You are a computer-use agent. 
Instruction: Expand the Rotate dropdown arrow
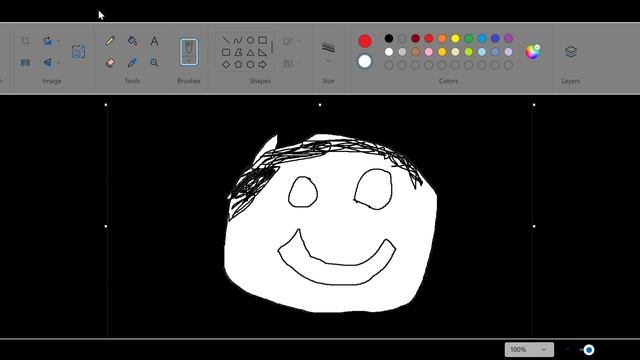[59, 41]
